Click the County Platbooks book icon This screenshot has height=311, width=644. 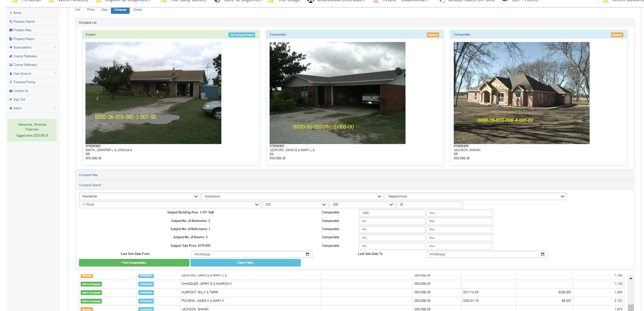coord(10,56)
